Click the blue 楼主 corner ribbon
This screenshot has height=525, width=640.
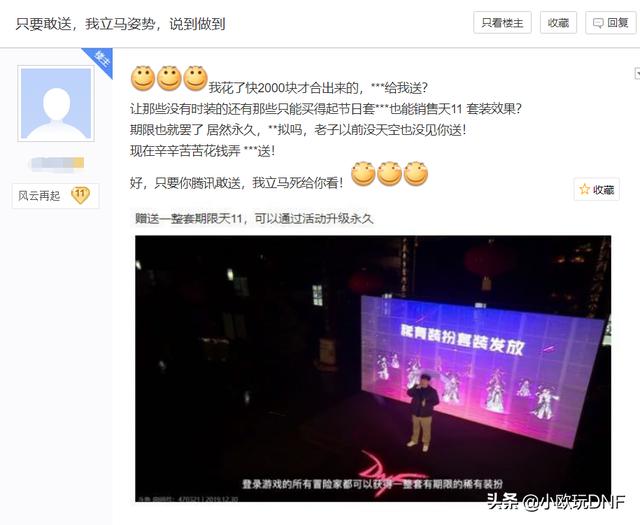pyautogui.click(x=100, y=60)
